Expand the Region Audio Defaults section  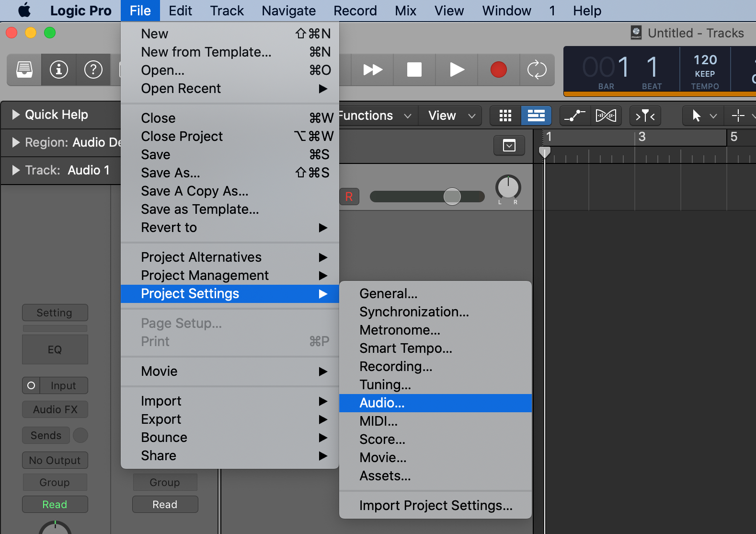[x=16, y=142]
